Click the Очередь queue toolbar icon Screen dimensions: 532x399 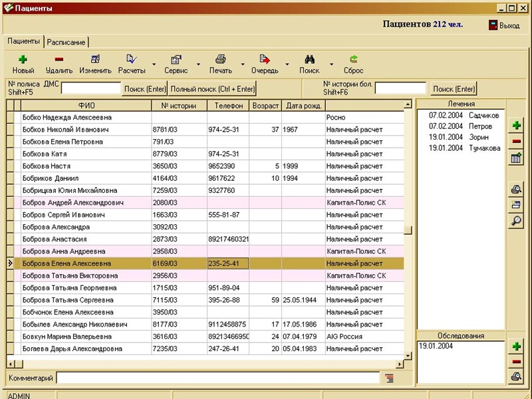265,60
